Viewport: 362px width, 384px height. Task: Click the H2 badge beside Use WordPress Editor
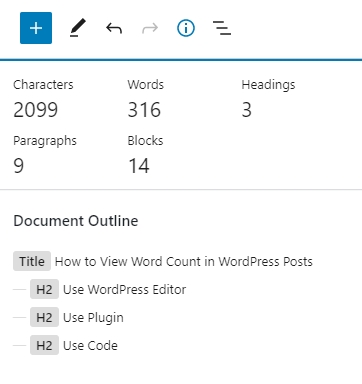coord(44,289)
